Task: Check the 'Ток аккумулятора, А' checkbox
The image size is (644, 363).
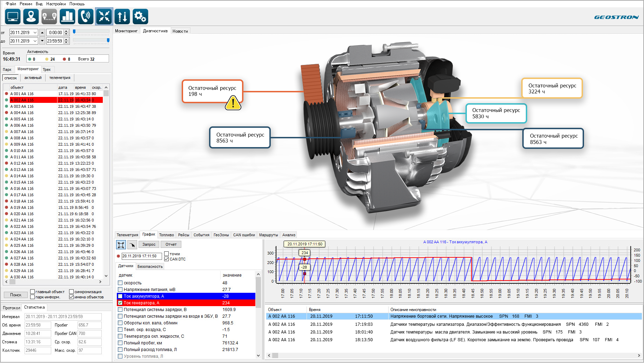Action: tap(120, 296)
